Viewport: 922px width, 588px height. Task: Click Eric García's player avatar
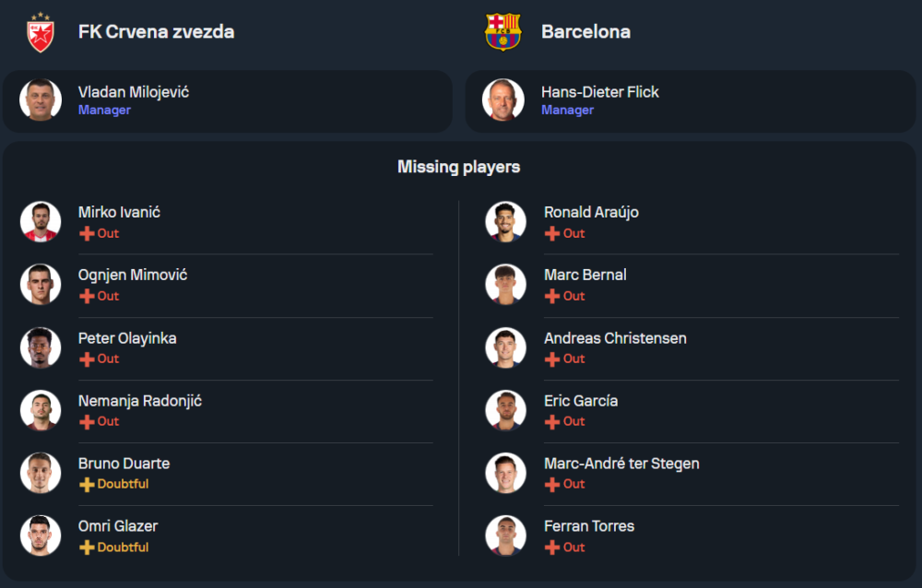(x=506, y=410)
